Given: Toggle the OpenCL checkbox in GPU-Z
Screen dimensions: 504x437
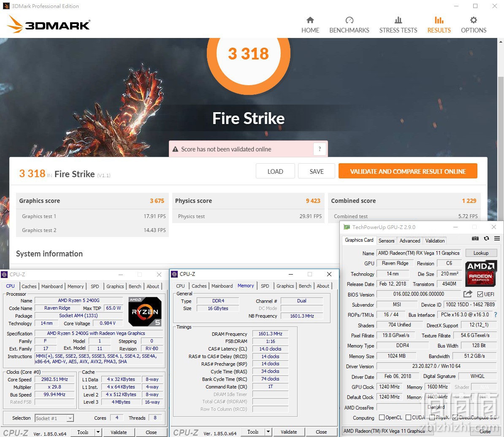Looking at the screenshot, I should coord(382,418).
